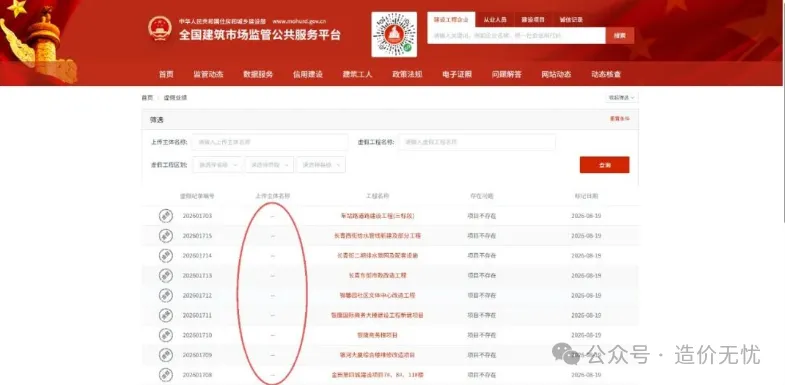Open the 电子证照 navigation item
This screenshot has width=785, height=385.
point(457,75)
